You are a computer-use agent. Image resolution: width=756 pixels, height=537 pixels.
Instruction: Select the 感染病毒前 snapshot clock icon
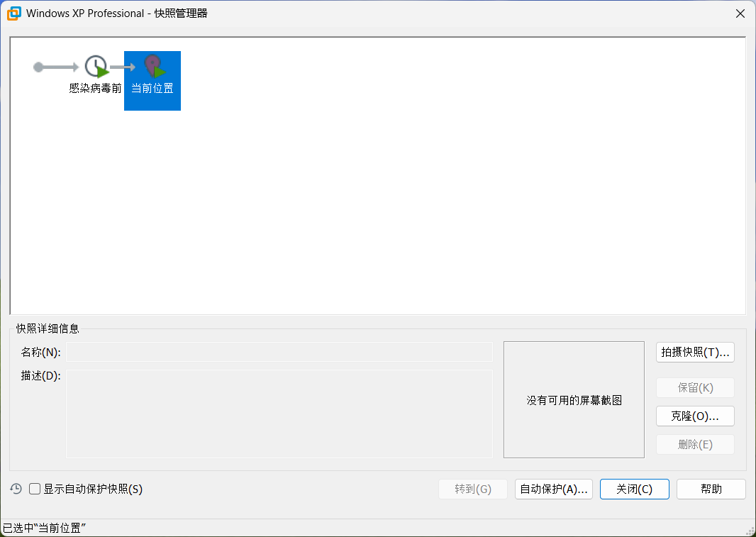[x=96, y=67]
